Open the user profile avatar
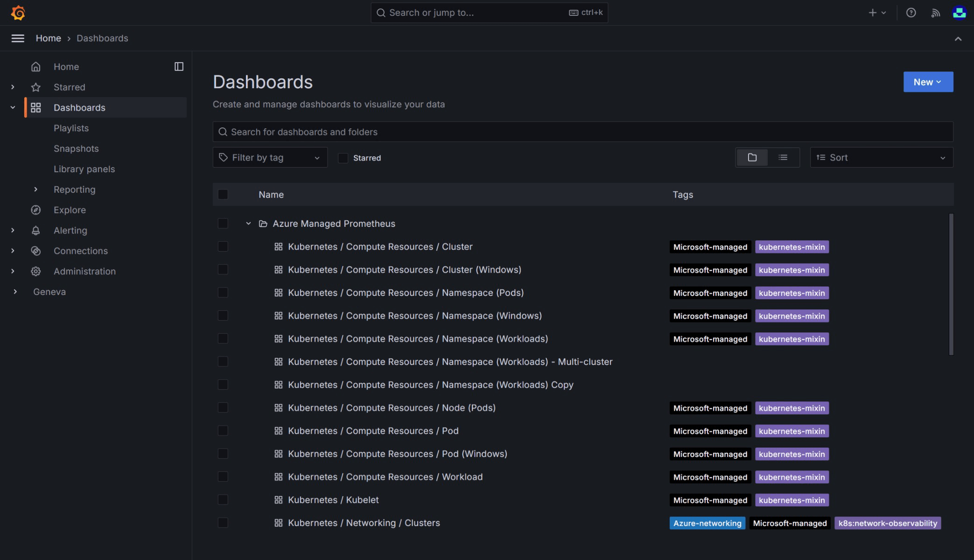 [x=959, y=13]
